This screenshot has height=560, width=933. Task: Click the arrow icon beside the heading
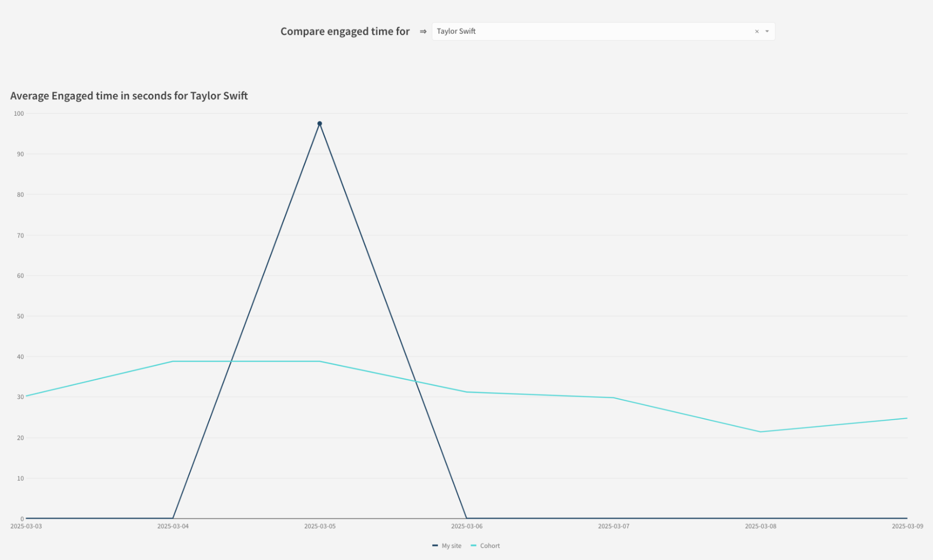click(x=423, y=31)
